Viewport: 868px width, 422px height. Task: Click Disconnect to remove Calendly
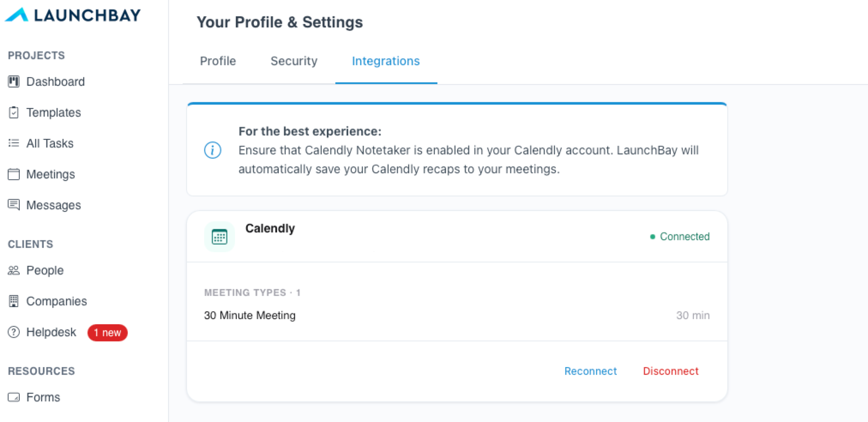(671, 371)
